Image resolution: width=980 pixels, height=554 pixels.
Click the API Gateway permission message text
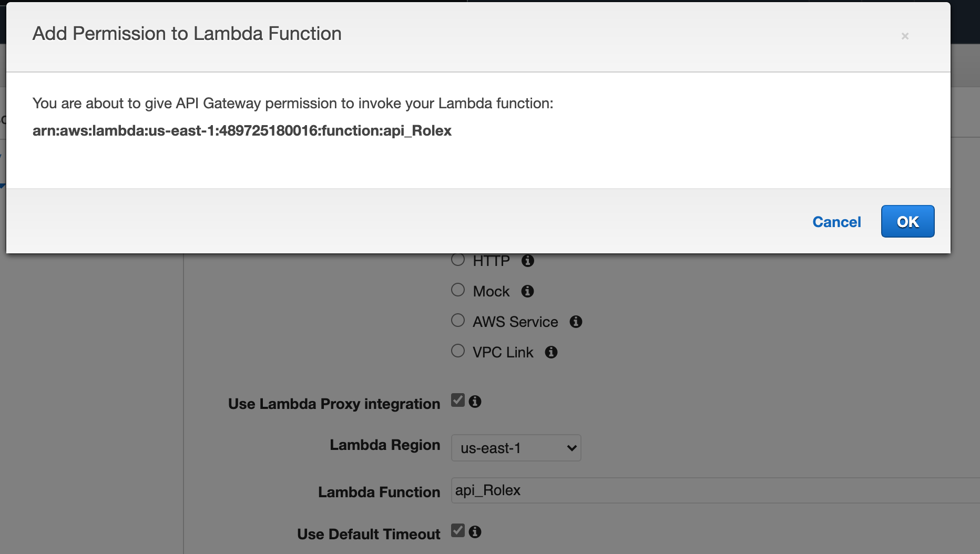(x=293, y=103)
